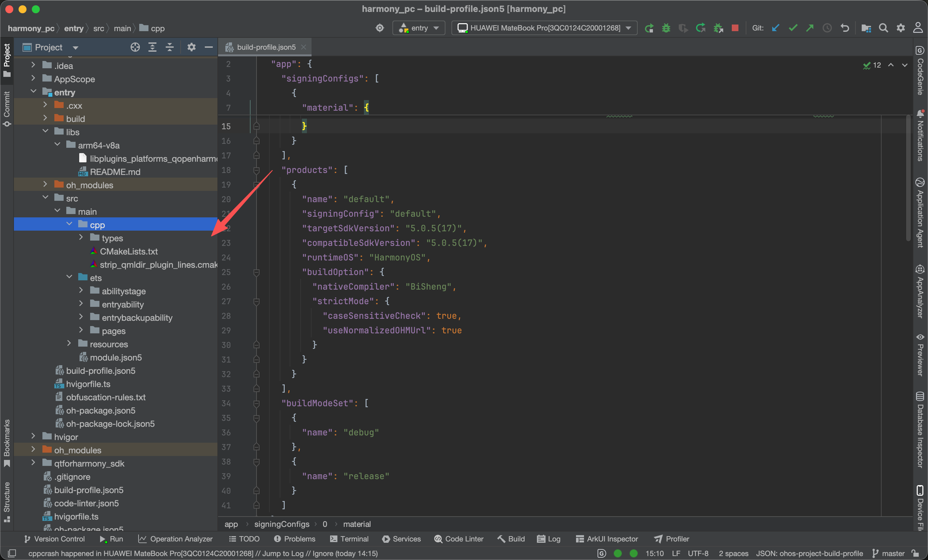Click the UTF-8 encoding status widget
Image resolution: width=928 pixels, height=560 pixels.
click(698, 553)
